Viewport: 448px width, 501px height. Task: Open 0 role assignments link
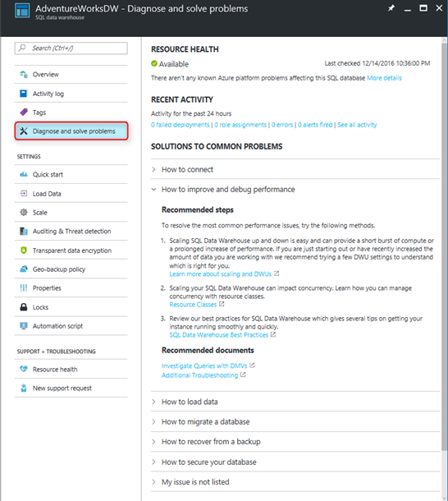pos(240,125)
